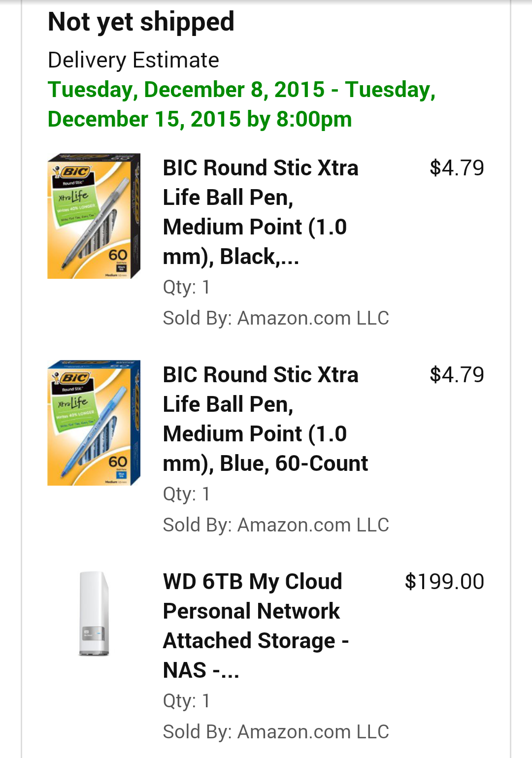Tap the black BIC pen box thumbnail
The width and height of the screenshot is (532, 758).
(94, 216)
